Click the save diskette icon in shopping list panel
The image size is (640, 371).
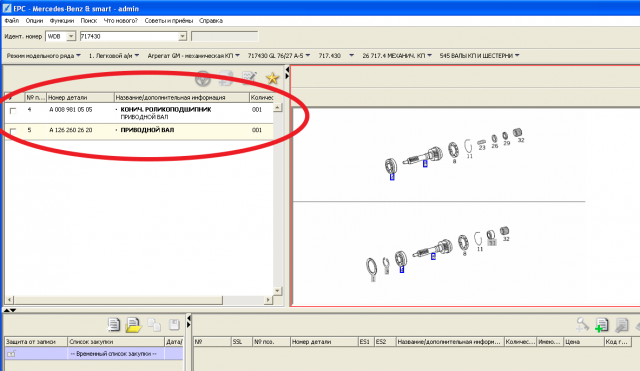(174, 325)
